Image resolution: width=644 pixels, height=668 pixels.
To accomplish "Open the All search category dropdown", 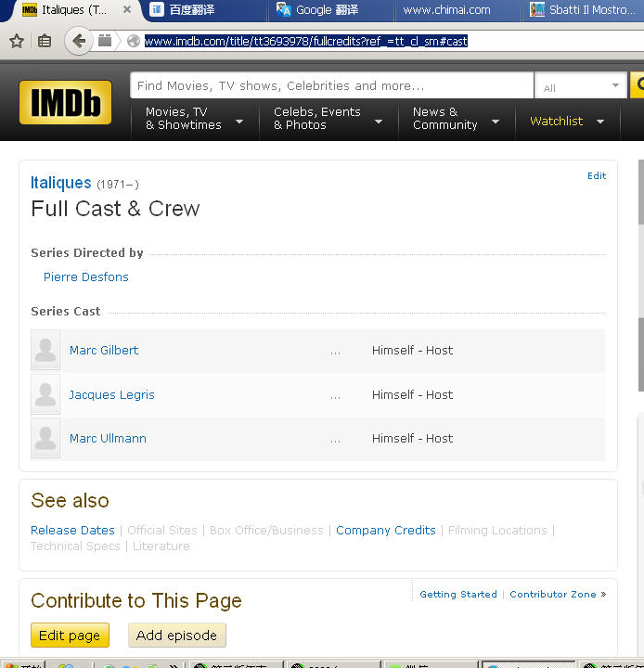I will (581, 85).
